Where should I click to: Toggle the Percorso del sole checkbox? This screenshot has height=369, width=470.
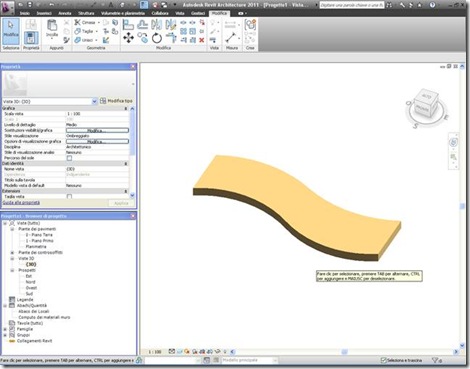pos(69,158)
